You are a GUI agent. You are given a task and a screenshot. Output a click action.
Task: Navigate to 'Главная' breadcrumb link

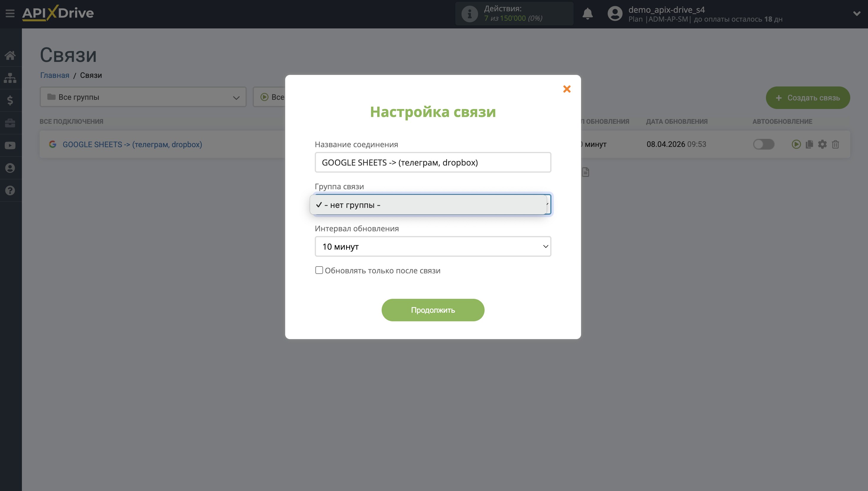tap(54, 75)
